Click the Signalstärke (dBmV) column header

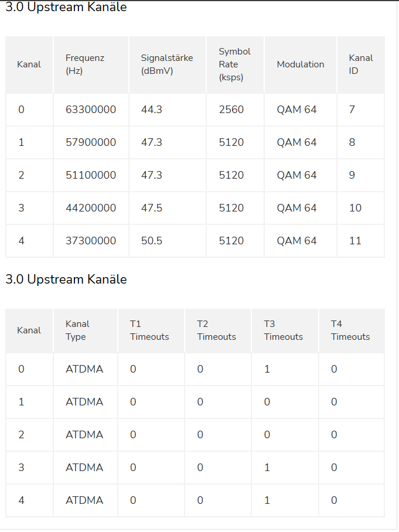tap(166, 64)
